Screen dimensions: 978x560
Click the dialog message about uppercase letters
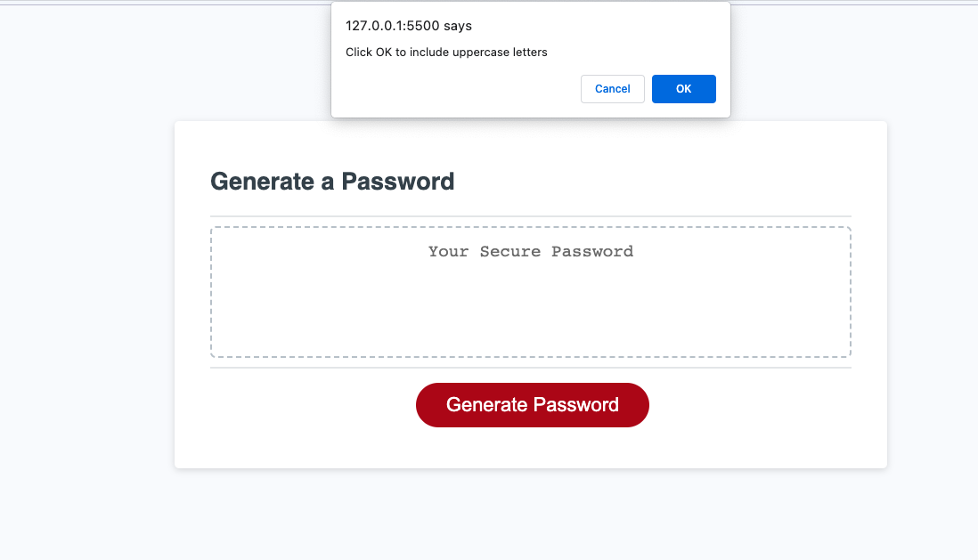446,52
